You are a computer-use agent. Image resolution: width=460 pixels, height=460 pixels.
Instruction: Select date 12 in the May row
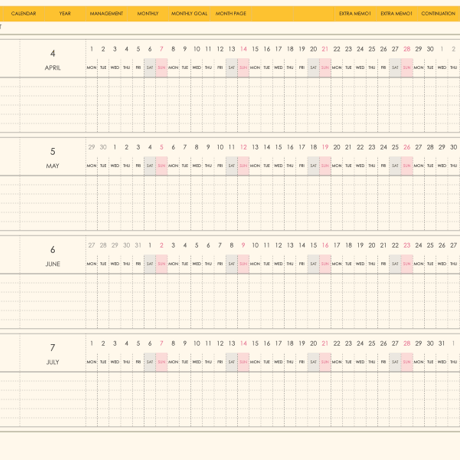tap(243, 147)
